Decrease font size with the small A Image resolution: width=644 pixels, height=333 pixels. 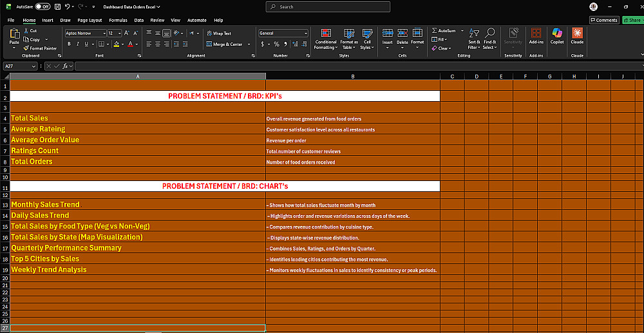point(135,33)
